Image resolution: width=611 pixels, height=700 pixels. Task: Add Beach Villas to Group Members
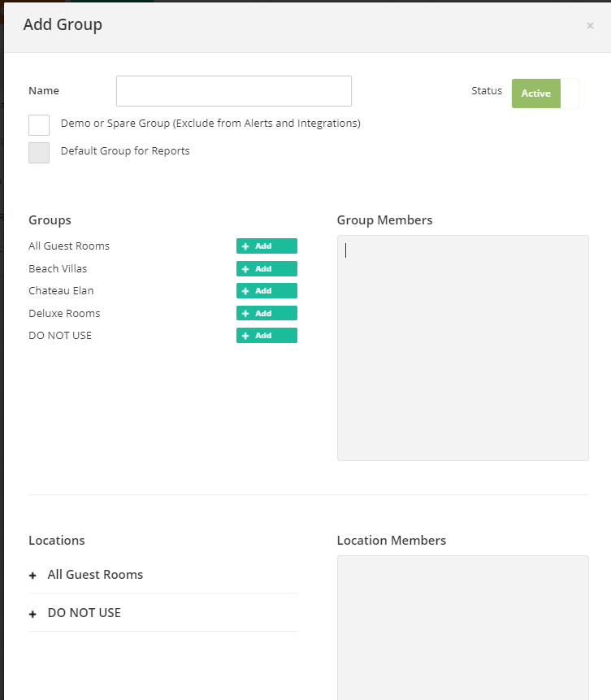pyautogui.click(x=266, y=268)
